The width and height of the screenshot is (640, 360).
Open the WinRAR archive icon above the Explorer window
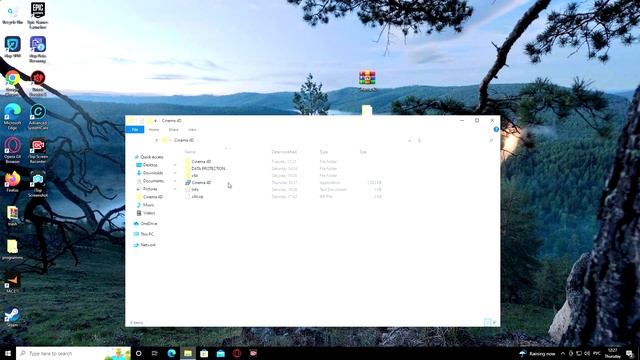[x=367, y=80]
